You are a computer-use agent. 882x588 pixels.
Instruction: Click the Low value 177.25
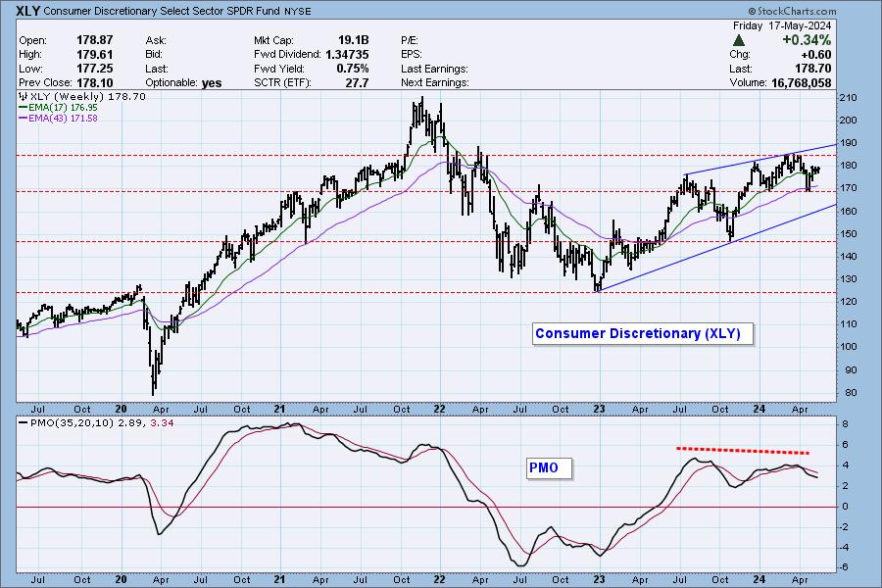(x=94, y=69)
